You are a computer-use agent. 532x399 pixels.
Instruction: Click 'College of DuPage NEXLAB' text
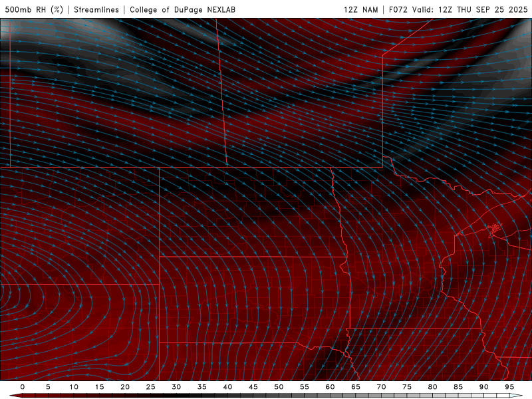(x=182, y=9)
